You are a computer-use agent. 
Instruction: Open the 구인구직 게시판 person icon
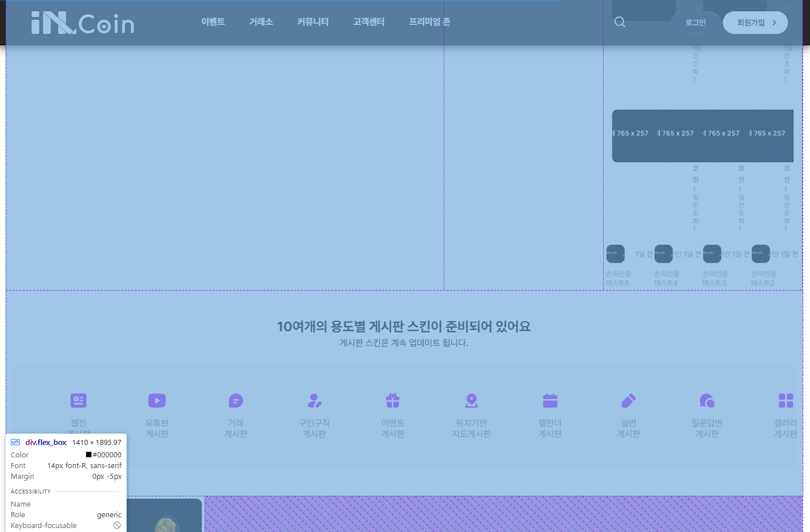pos(314,400)
